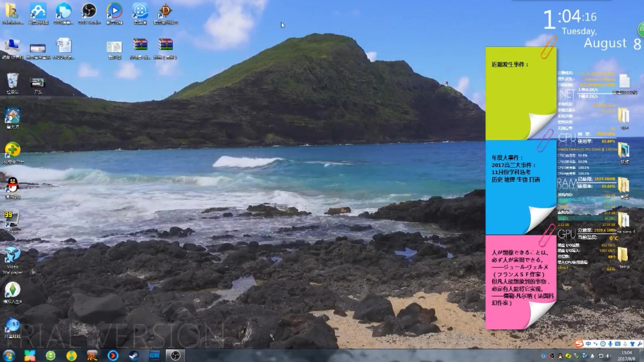Open the Windows Start menu
Image resolution: width=644 pixels, height=362 pixels.
[x=9, y=355]
